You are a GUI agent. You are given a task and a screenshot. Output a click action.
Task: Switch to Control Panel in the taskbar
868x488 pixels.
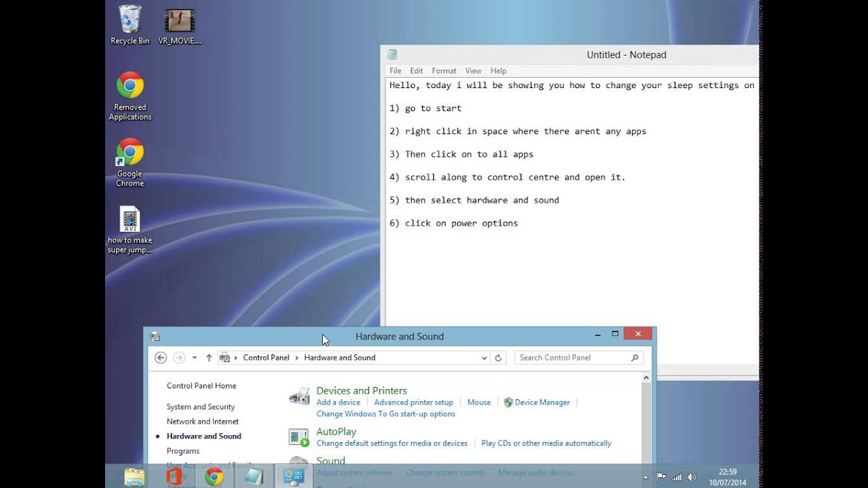tap(294, 476)
